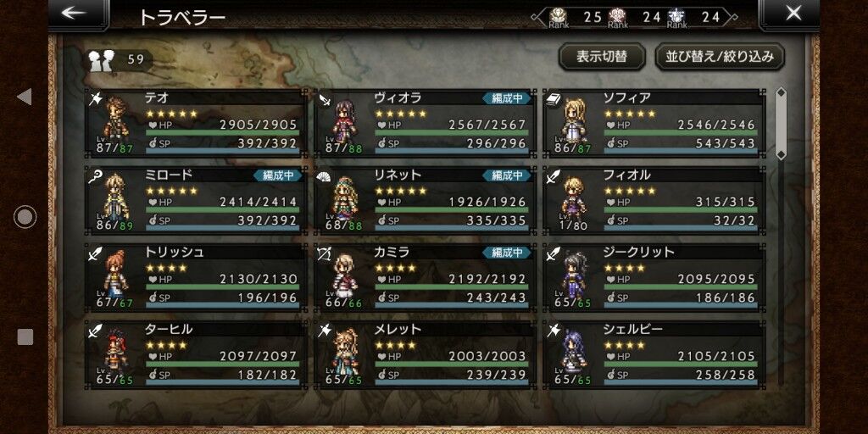Select ヴィオラ's dagger weapon icon

(x=324, y=99)
